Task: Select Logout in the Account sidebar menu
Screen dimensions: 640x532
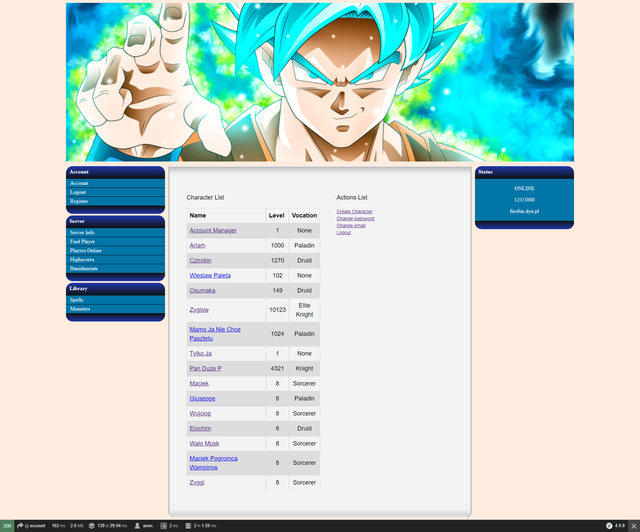Action: pyautogui.click(x=78, y=192)
